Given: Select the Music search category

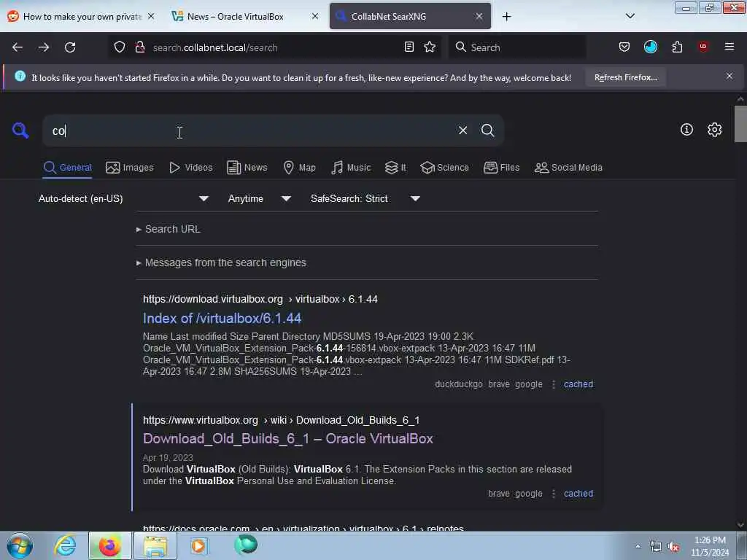Looking at the screenshot, I should 351,168.
